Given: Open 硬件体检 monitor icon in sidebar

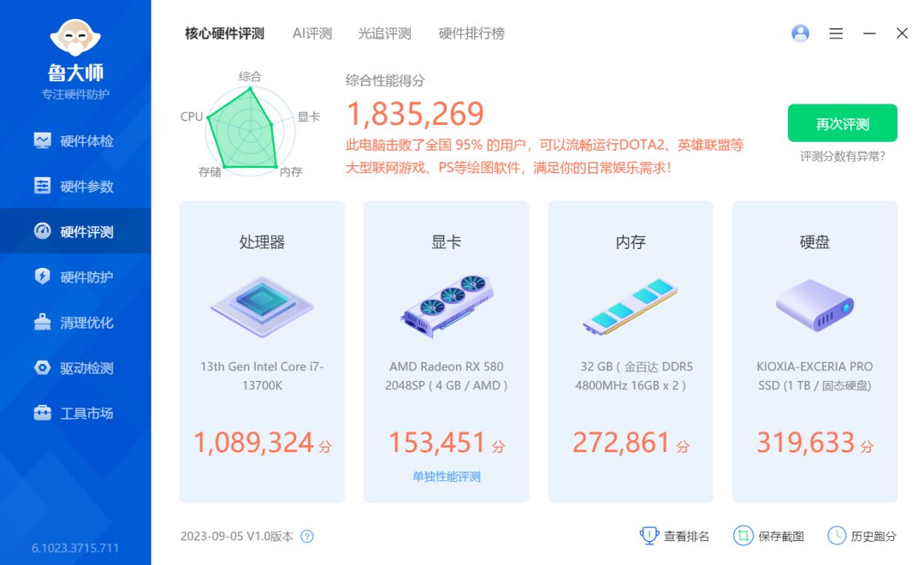Looking at the screenshot, I should 43,140.
